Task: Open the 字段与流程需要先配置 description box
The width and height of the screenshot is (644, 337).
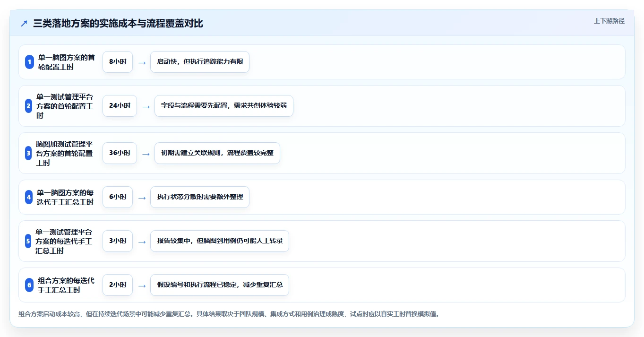Action: point(224,106)
